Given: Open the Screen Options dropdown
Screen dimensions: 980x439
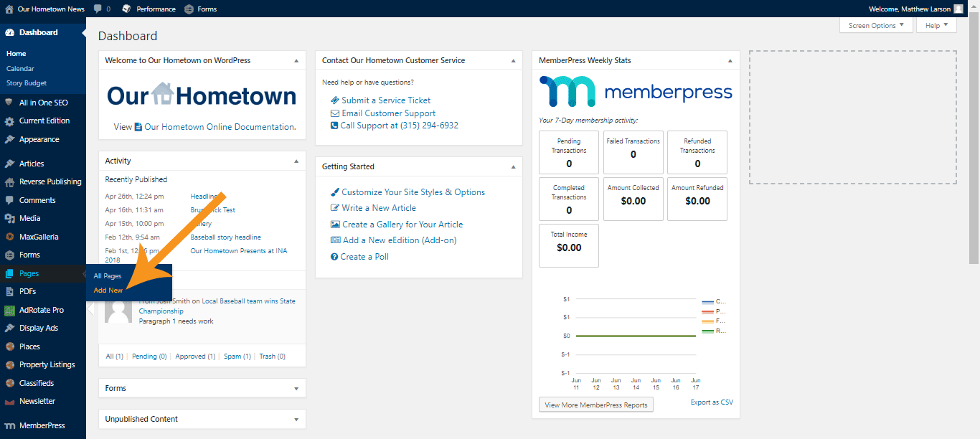Looking at the screenshot, I should pyautogui.click(x=876, y=25).
